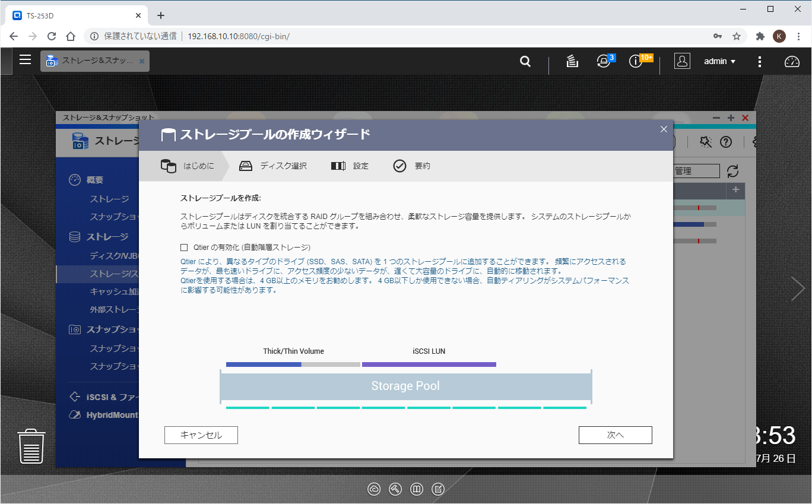Click the blue storage usage bar
This screenshot has height=504, width=812.
(x=689, y=224)
